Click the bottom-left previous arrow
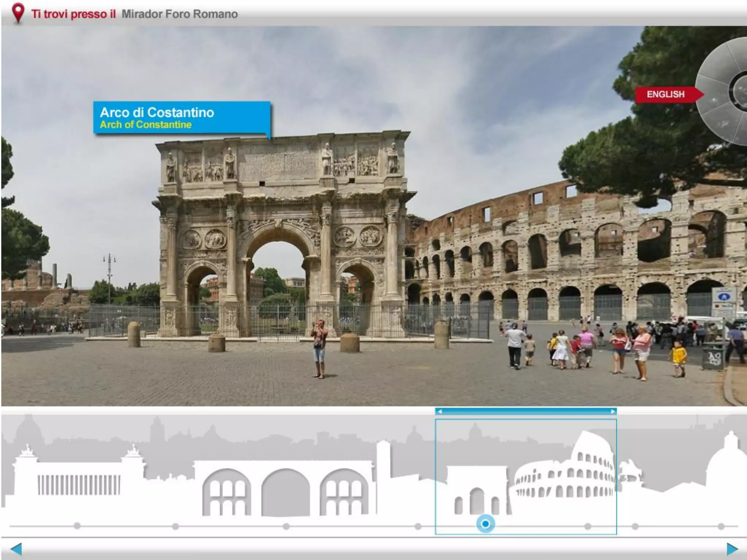 pyautogui.click(x=16, y=549)
